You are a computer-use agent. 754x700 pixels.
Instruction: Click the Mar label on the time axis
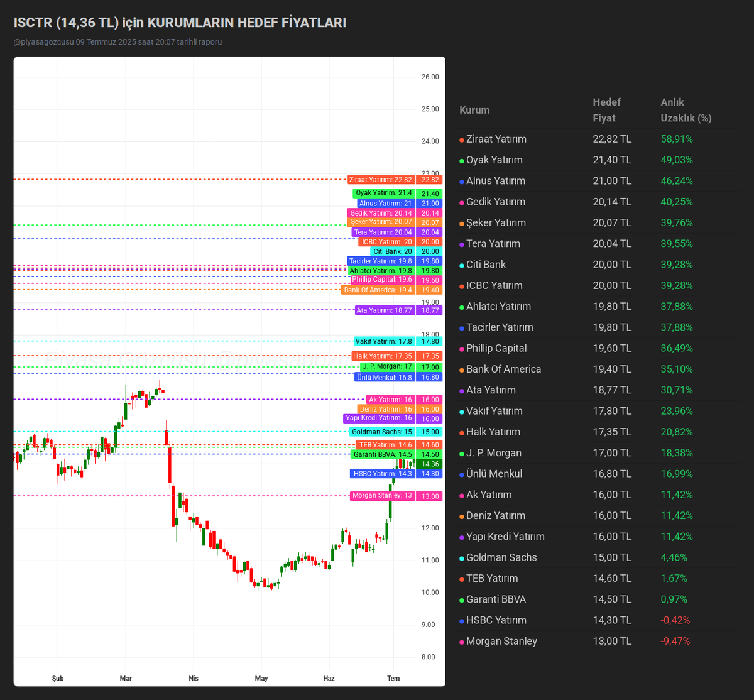(x=126, y=678)
